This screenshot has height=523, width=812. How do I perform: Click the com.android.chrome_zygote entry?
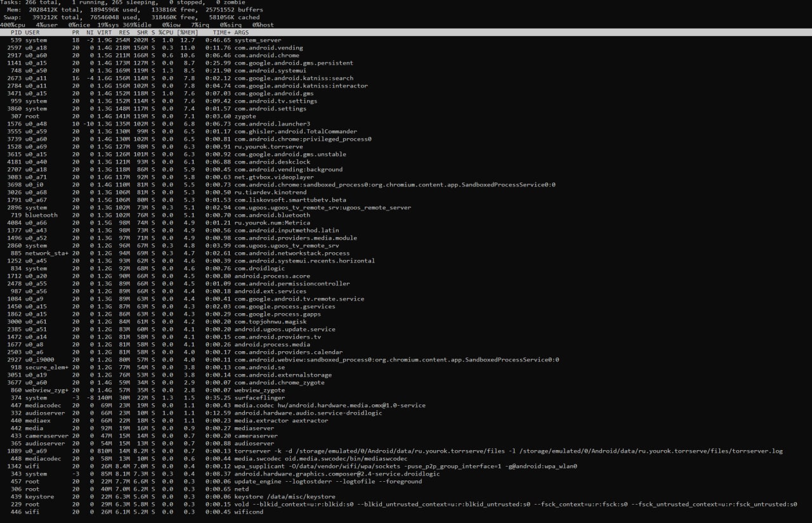[x=280, y=382]
